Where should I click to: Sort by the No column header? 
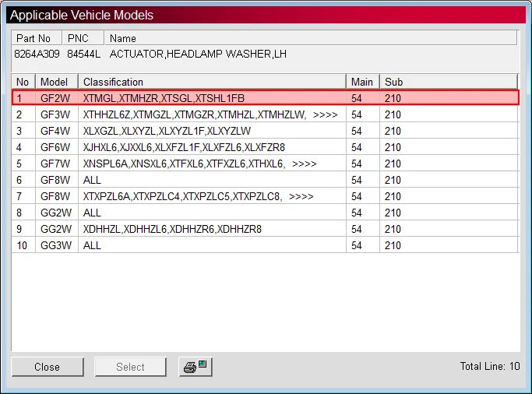pos(23,82)
